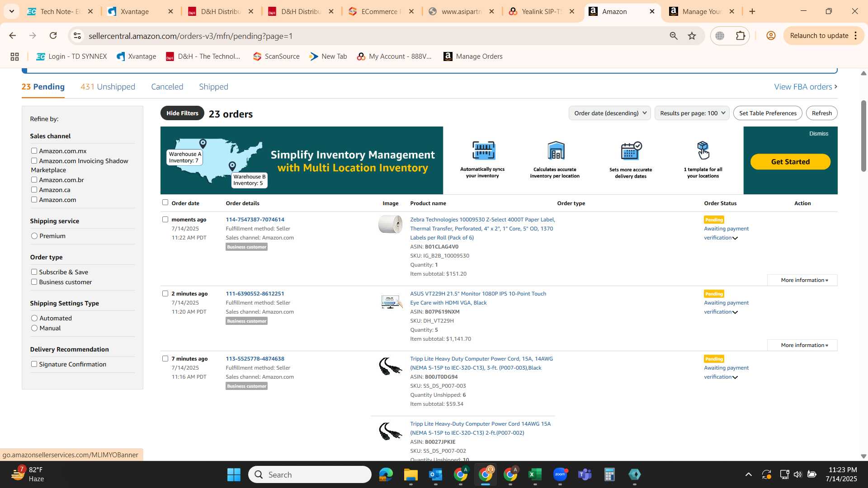
Task: Click the vertical page scrollbar thumb
Action: [863, 136]
